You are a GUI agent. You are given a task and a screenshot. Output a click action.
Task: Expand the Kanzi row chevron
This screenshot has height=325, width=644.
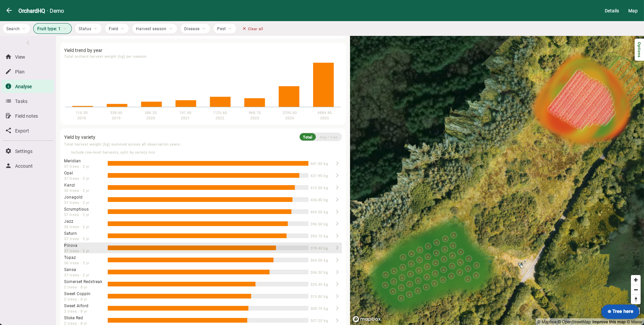[337, 188]
